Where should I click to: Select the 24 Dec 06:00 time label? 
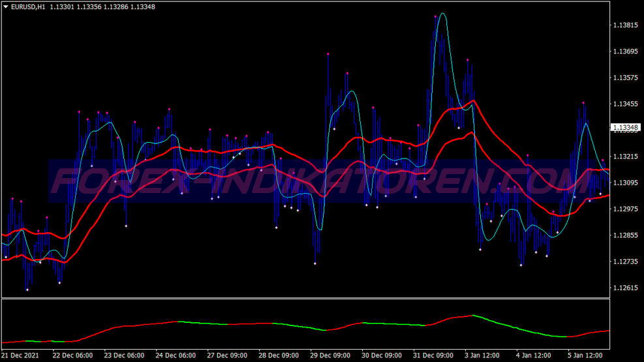[176, 355]
